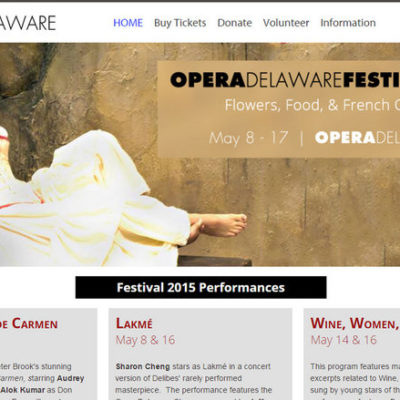Click the Flowers, Food, & French banner subtitle
The height and width of the screenshot is (400, 400).
[x=312, y=105]
